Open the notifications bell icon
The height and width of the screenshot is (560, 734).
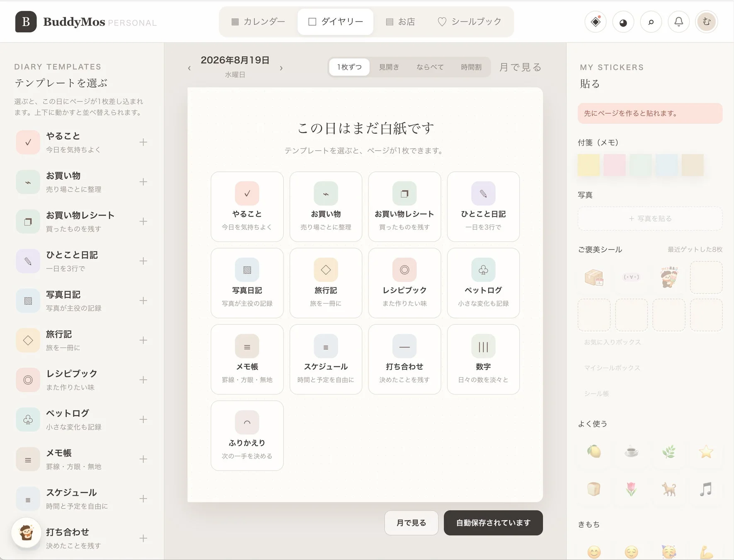tap(679, 22)
